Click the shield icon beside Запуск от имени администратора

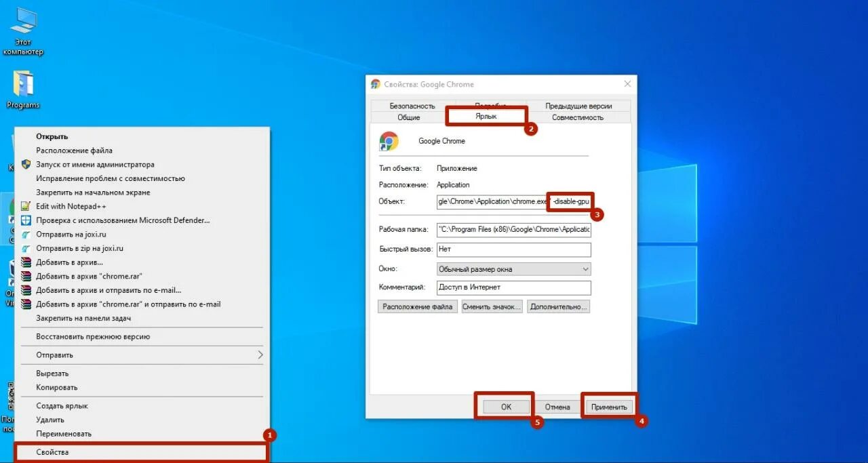click(x=26, y=164)
